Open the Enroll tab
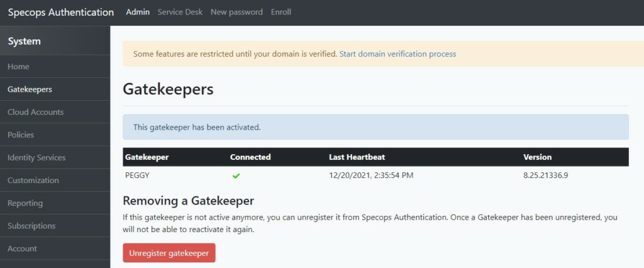The height and width of the screenshot is (268, 644). point(281,13)
